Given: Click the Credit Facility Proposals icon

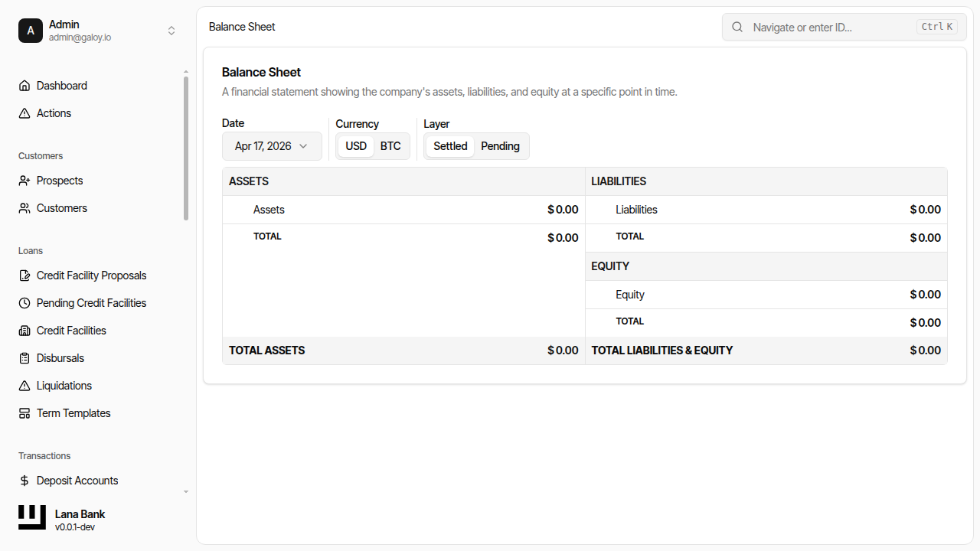Looking at the screenshot, I should click(x=24, y=275).
